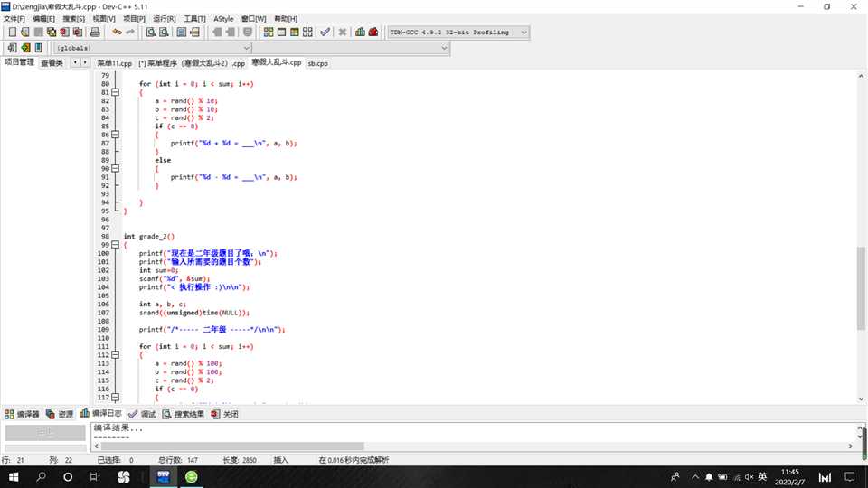This screenshot has width=868, height=488.
Task: Open the AStyle menu
Action: point(223,19)
